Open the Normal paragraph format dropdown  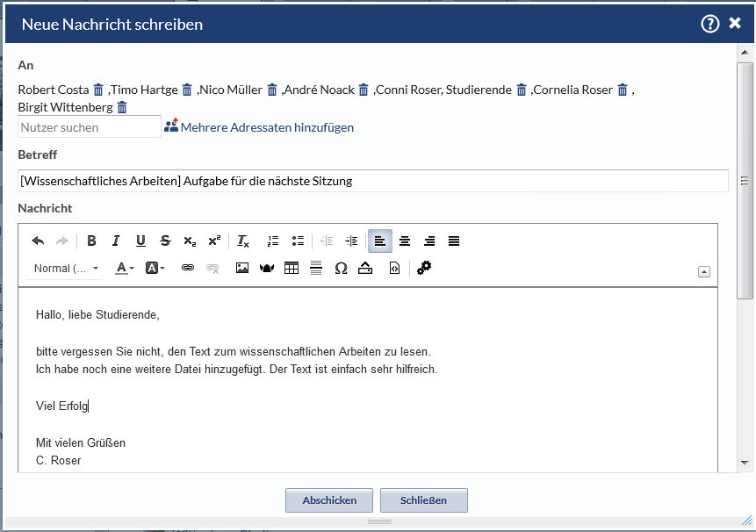[66, 269]
